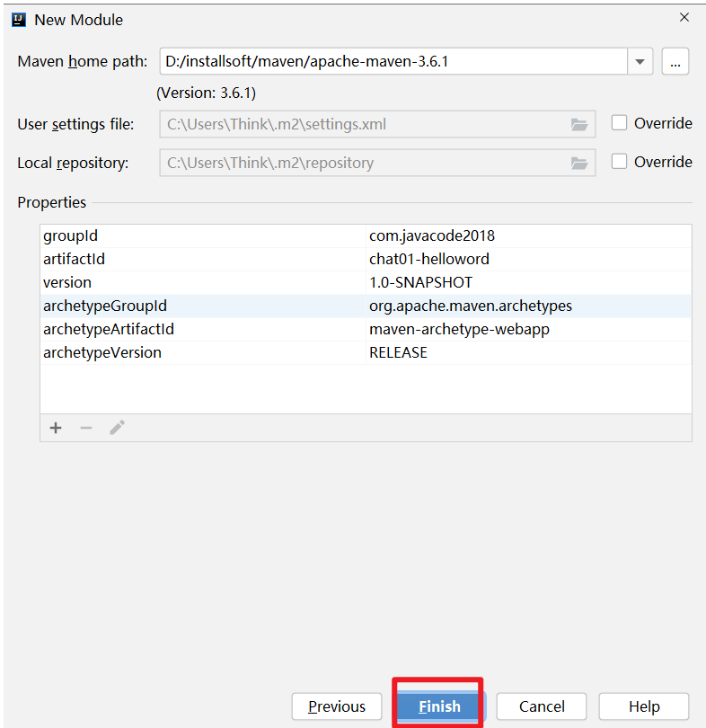Close the New Module dialog

[684, 17]
